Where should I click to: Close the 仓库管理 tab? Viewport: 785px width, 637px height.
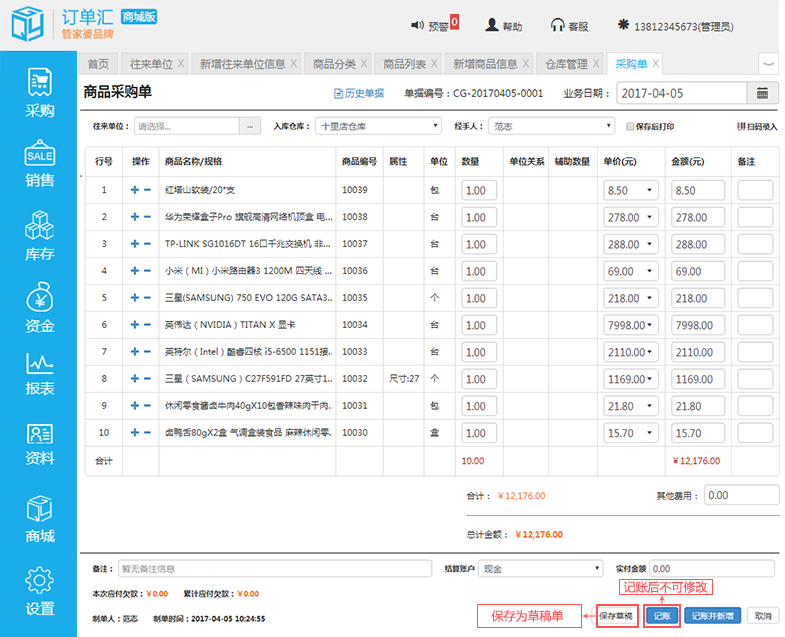tap(596, 64)
